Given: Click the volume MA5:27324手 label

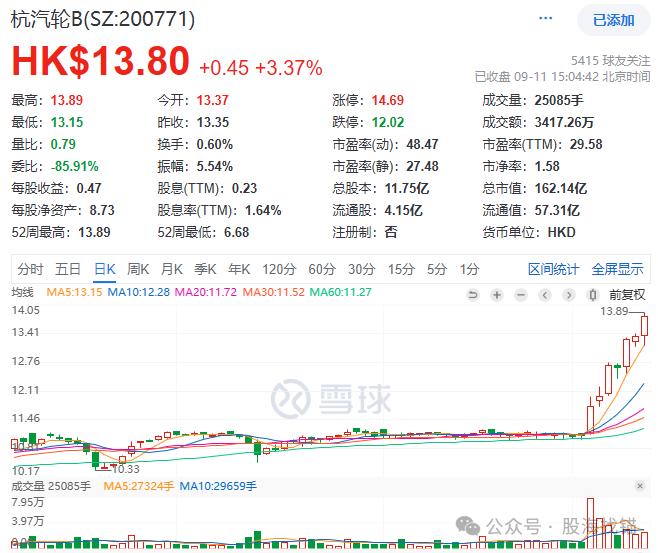Looking at the screenshot, I should click(x=138, y=486).
